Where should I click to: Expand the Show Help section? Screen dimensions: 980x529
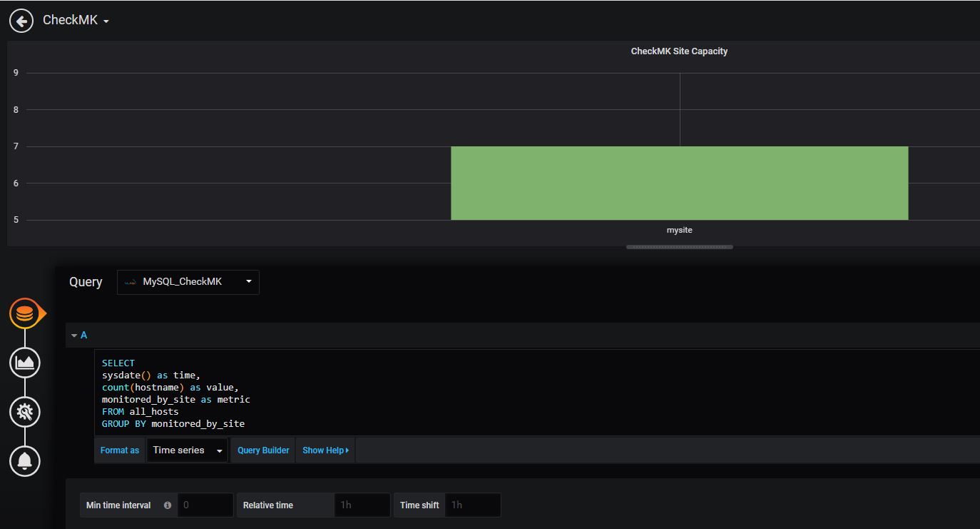[x=325, y=450]
